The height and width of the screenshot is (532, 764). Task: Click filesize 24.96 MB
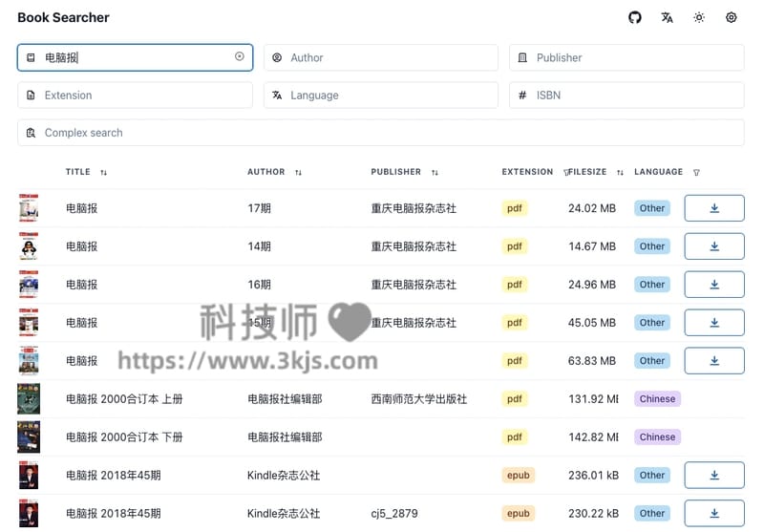coord(592,285)
